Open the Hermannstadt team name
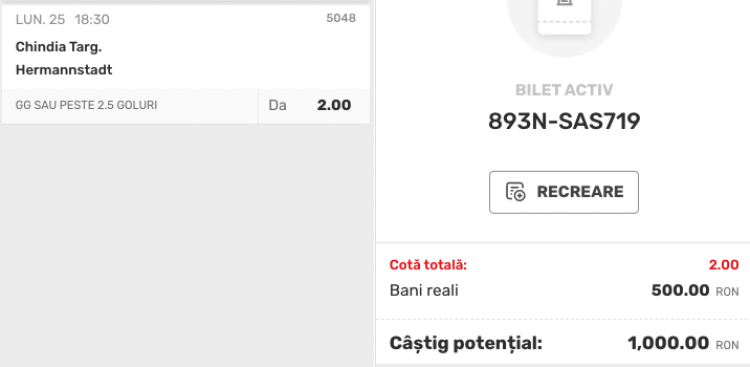Viewport: 750px width, 367px height. pyautogui.click(x=64, y=70)
